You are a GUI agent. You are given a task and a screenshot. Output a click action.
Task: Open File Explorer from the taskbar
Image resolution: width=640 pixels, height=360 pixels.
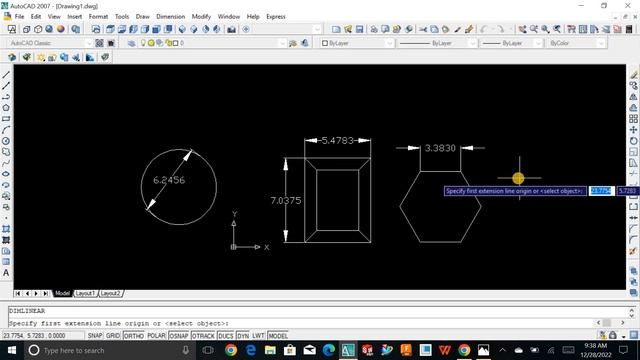pos(270,350)
